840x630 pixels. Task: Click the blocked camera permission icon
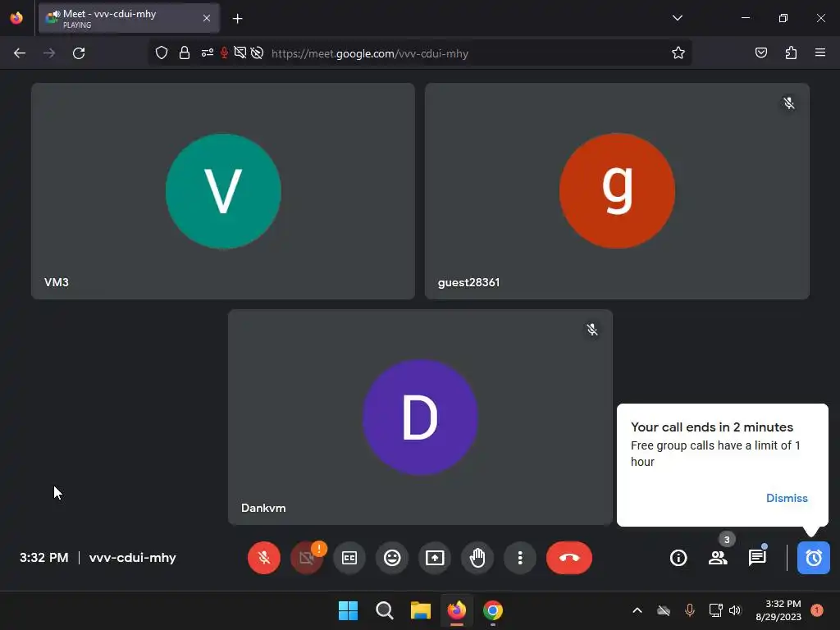tap(240, 52)
